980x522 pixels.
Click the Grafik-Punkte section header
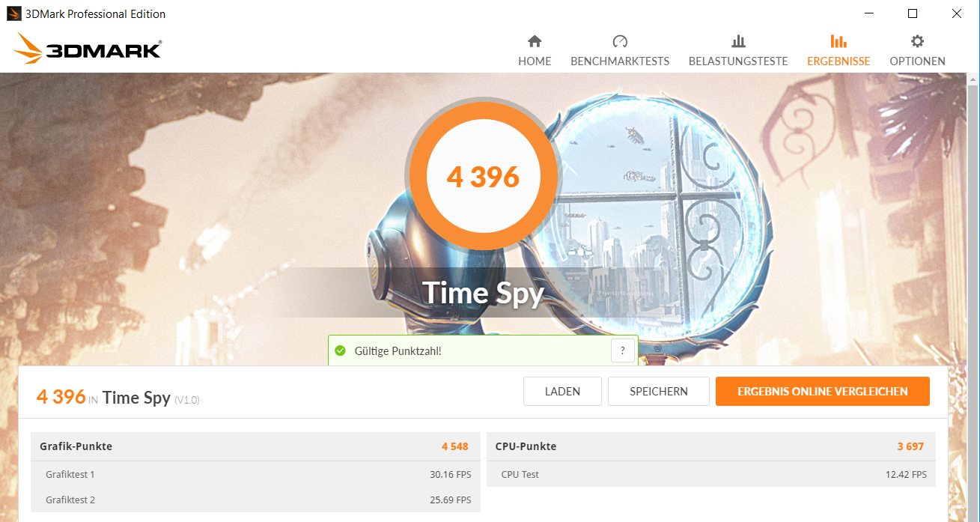click(255, 446)
